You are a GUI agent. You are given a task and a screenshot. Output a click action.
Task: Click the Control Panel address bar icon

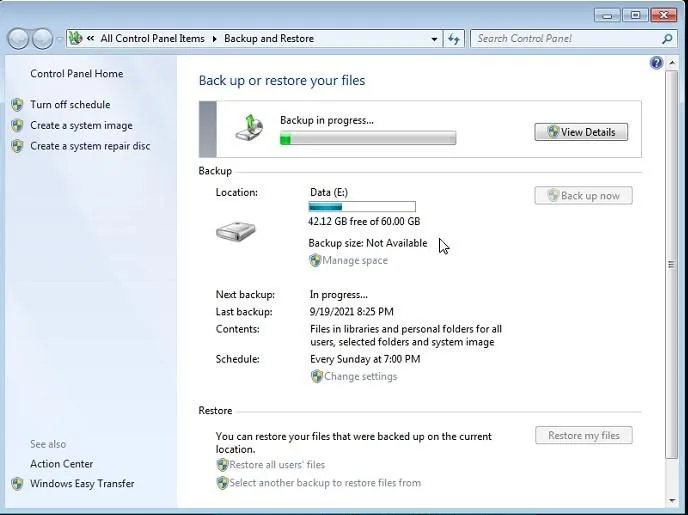pos(75,39)
